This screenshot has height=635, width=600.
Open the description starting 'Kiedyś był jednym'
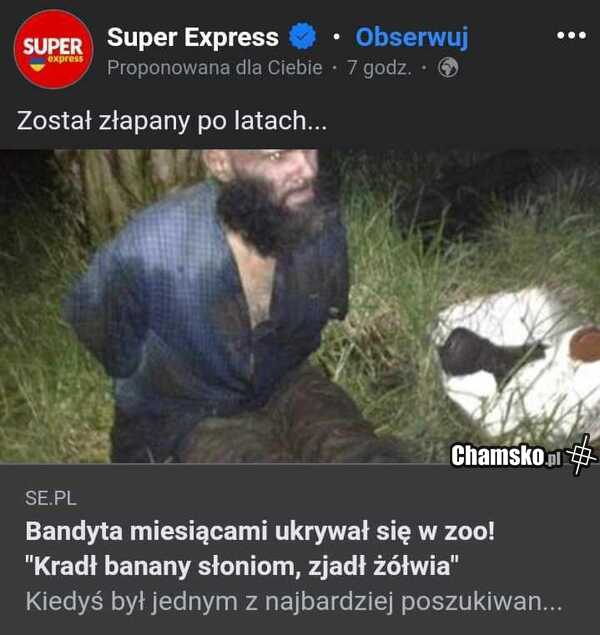(x=294, y=602)
